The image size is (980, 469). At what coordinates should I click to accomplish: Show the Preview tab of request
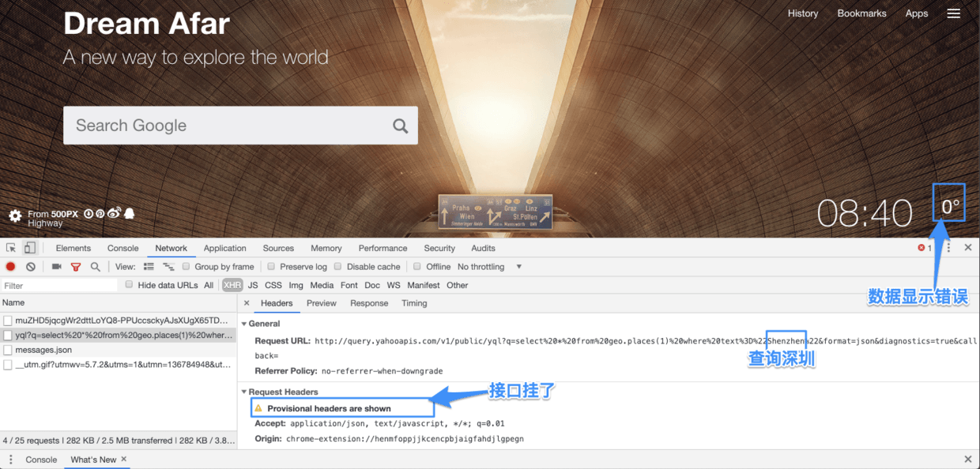pos(322,303)
